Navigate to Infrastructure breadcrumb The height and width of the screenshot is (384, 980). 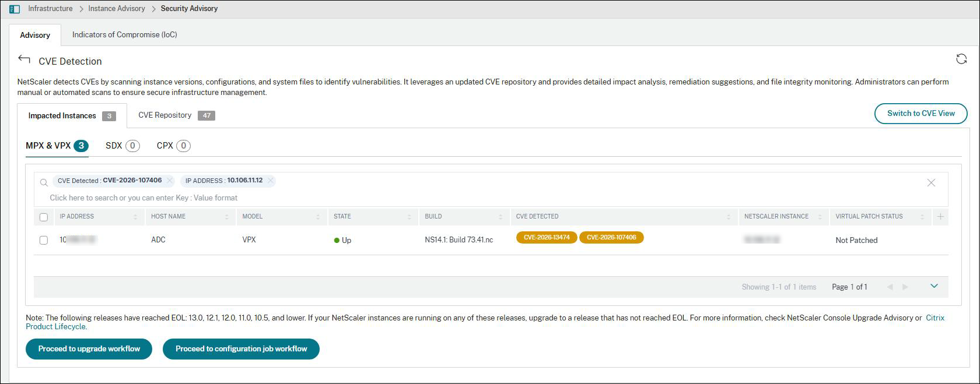(51, 9)
